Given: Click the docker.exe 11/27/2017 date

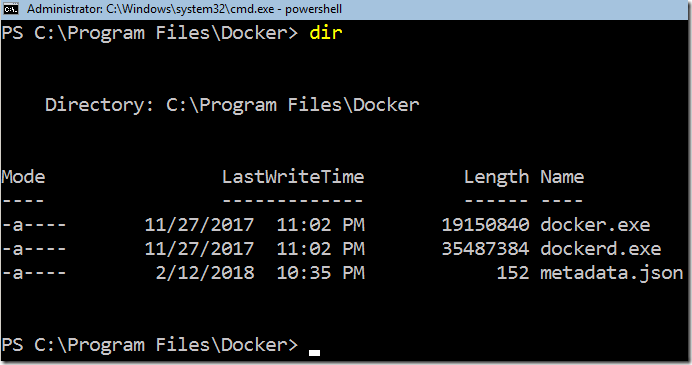Looking at the screenshot, I should [199, 225].
